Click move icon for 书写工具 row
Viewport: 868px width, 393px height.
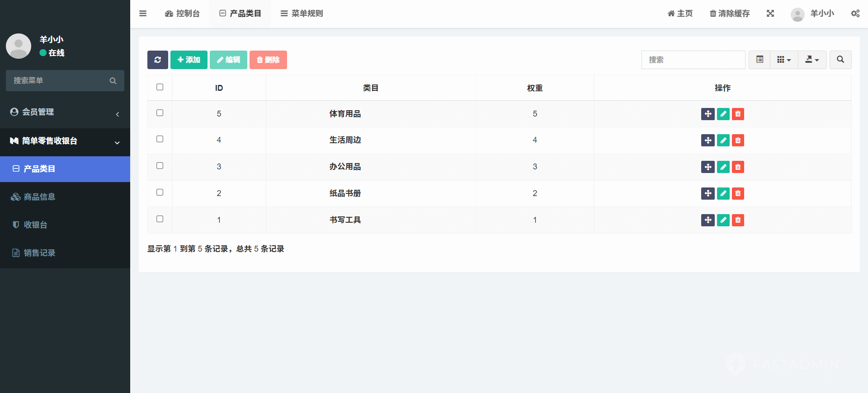pos(708,220)
